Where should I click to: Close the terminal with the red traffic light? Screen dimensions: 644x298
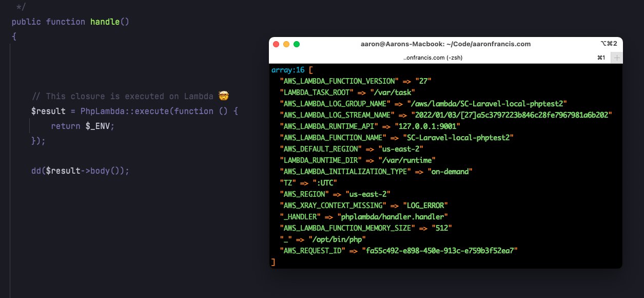276,44
